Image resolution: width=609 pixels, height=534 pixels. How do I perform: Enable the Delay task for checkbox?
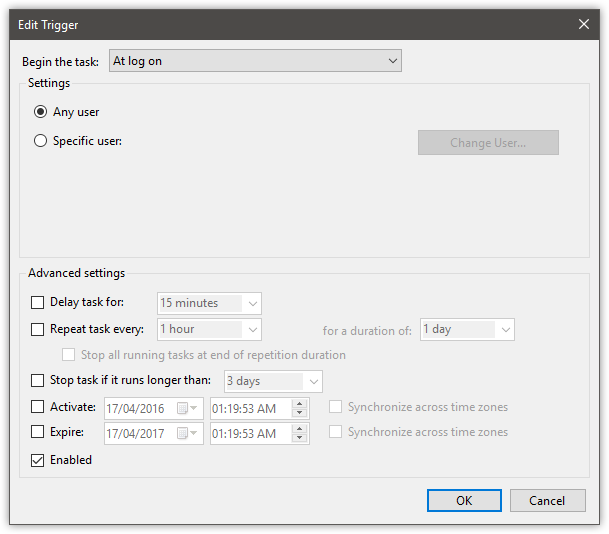[x=38, y=303]
